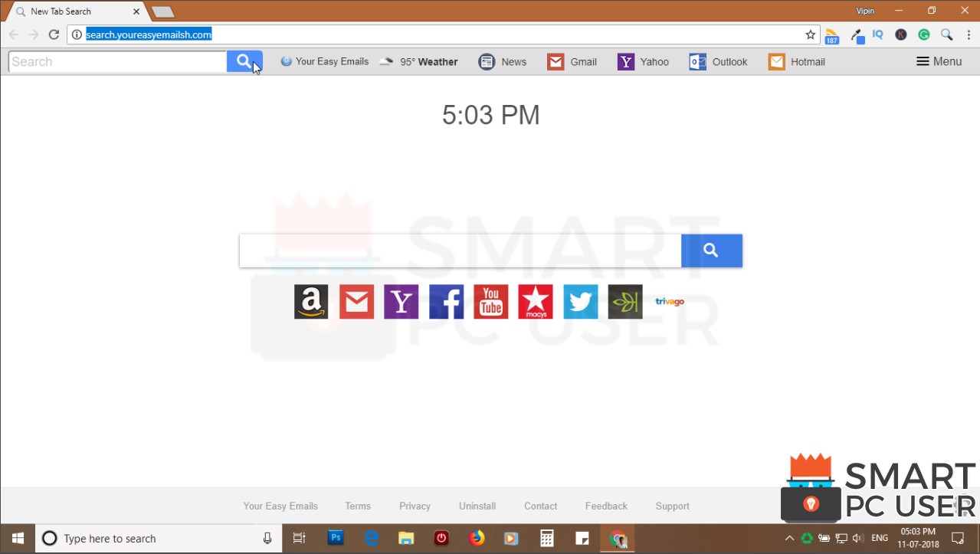The height and width of the screenshot is (554, 980).
Task: Open the Macy's shortcut tile
Action: pos(536,302)
